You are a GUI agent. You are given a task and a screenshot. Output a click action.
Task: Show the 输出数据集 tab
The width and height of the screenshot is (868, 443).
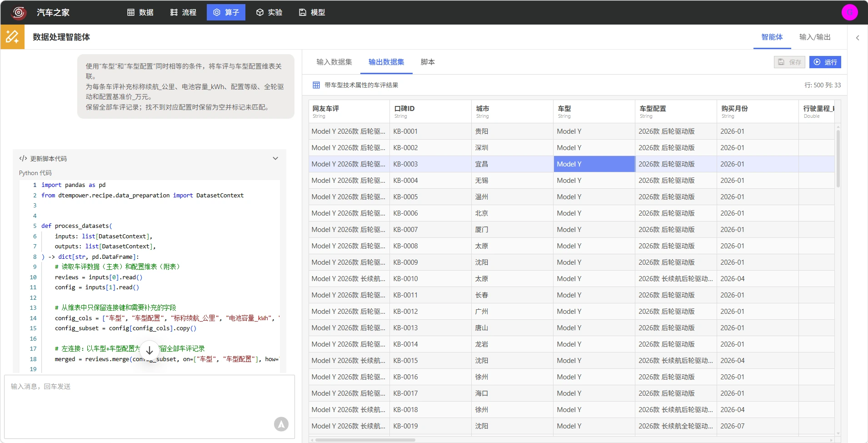pyautogui.click(x=386, y=62)
